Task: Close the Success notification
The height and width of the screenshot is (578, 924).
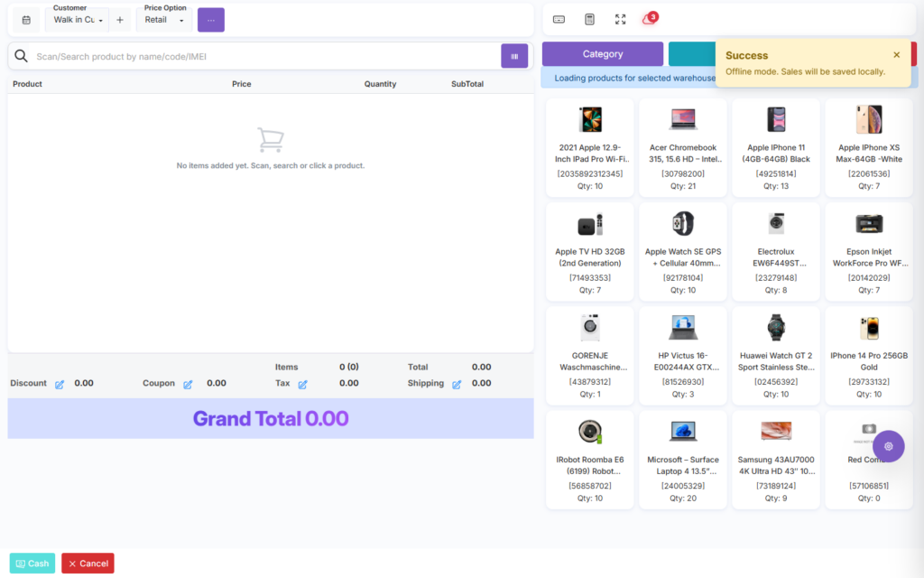Action: pos(896,55)
